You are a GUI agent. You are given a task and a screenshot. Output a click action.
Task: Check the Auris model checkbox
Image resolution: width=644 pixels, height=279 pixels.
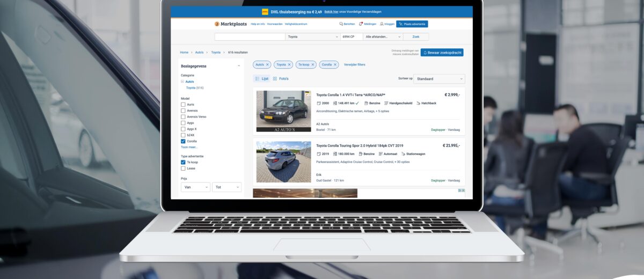point(183,105)
